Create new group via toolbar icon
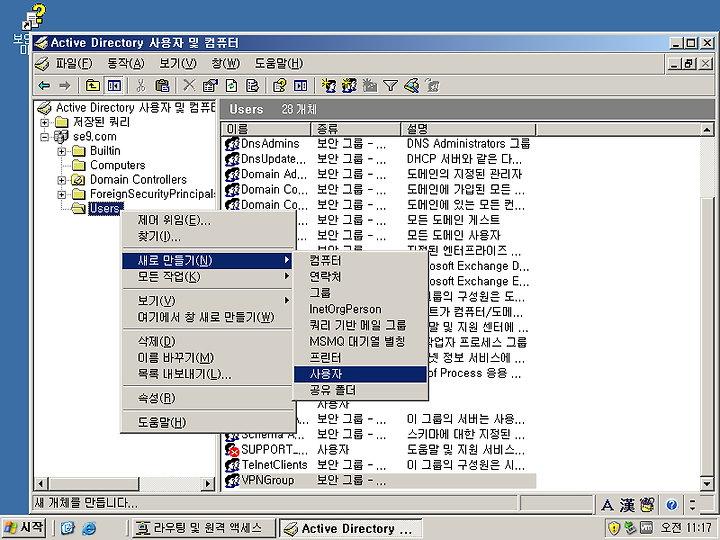This screenshot has height=540, width=720. [349, 85]
